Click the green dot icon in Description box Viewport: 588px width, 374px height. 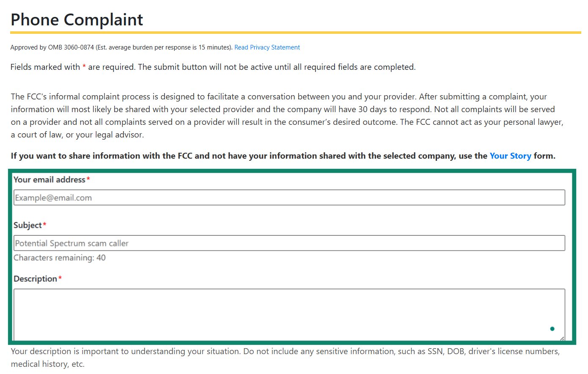[x=552, y=329]
